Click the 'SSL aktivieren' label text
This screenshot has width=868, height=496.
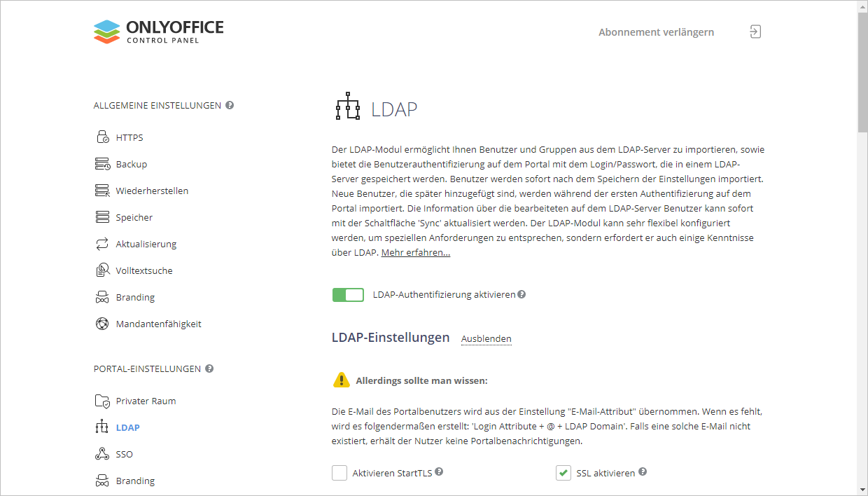tap(605, 473)
